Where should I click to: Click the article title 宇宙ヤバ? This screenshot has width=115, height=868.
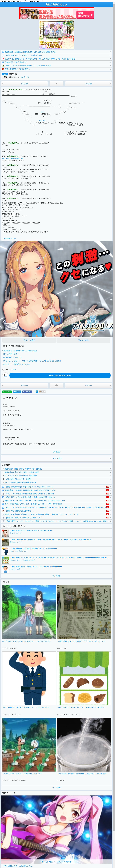click(13, 74)
